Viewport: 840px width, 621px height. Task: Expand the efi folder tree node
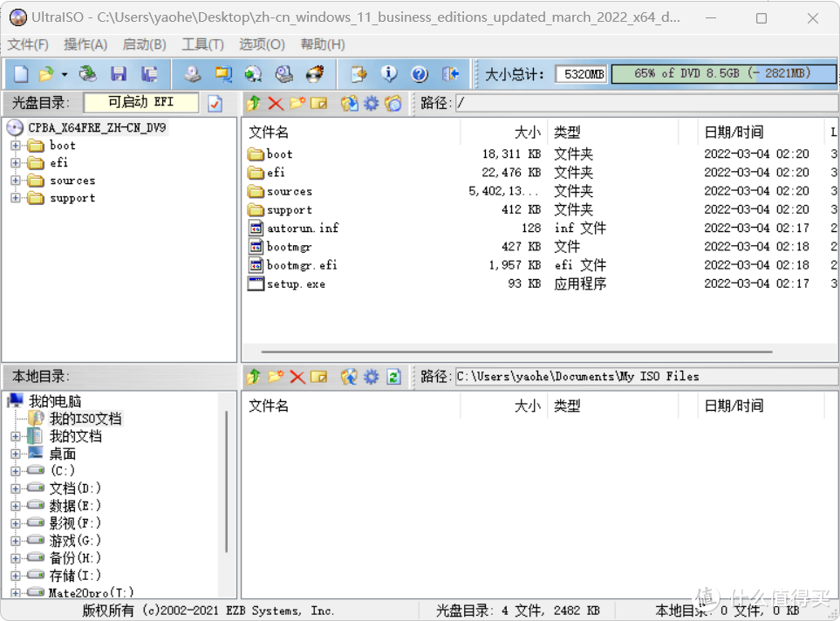coord(16,163)
